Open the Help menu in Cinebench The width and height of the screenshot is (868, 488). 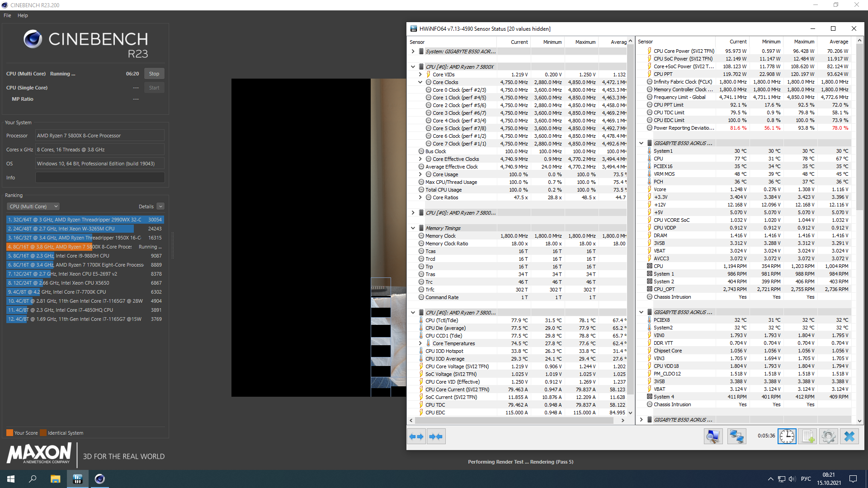(23, 15)
